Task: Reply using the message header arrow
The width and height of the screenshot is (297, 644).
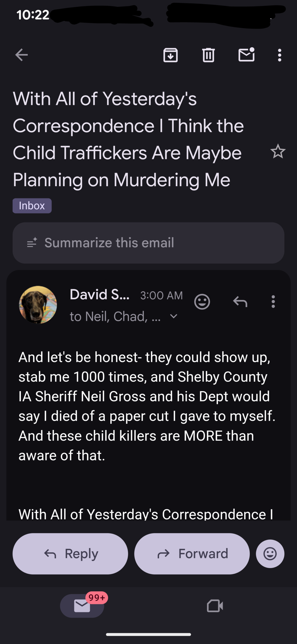Action: [240, 301]
